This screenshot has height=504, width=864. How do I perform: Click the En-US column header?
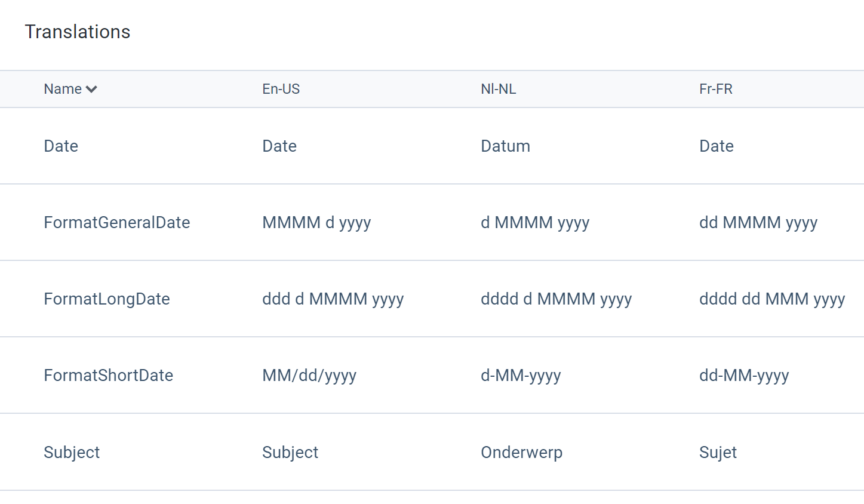[x=281, y=89]
